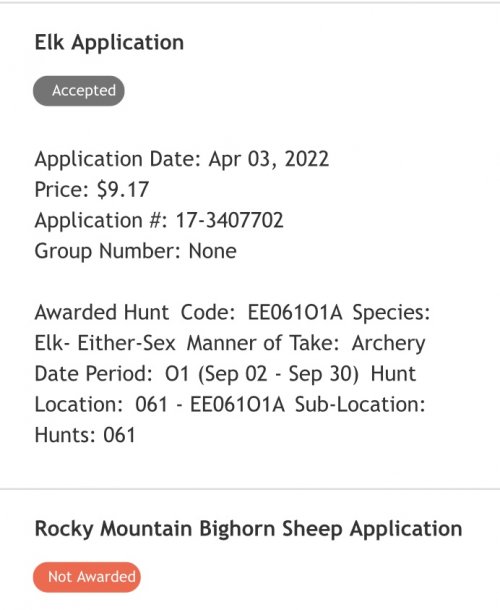Select the O1 (Sep 02 - Sep 30) period
The width and height of the screenshot is (500, 610).
(262, 374)
